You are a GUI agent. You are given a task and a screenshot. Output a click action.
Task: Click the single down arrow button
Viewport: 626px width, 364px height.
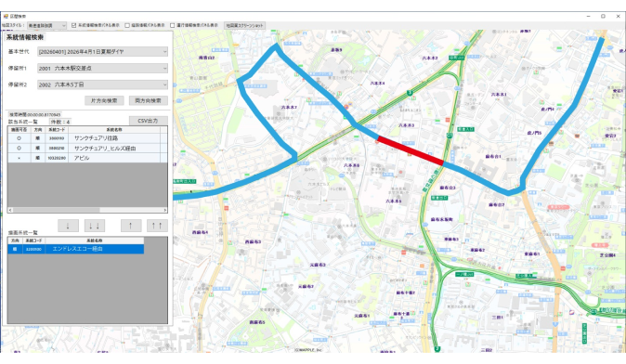[x=68, y=226]
